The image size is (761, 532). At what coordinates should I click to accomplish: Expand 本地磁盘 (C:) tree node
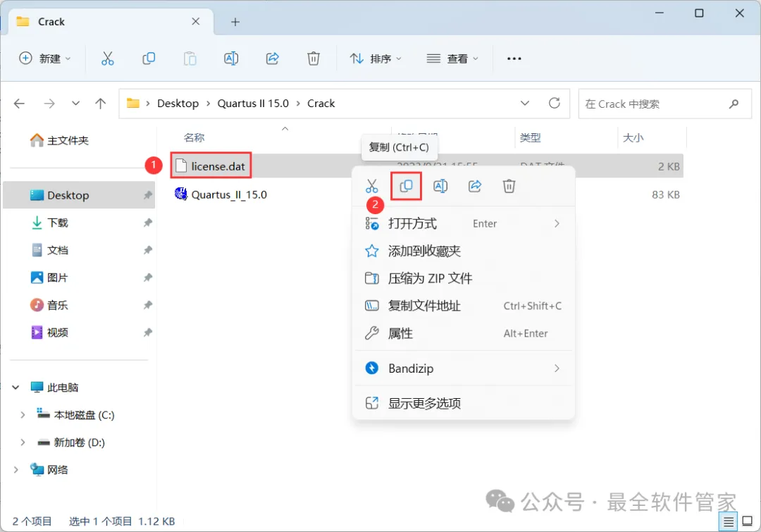pos(23,415)
